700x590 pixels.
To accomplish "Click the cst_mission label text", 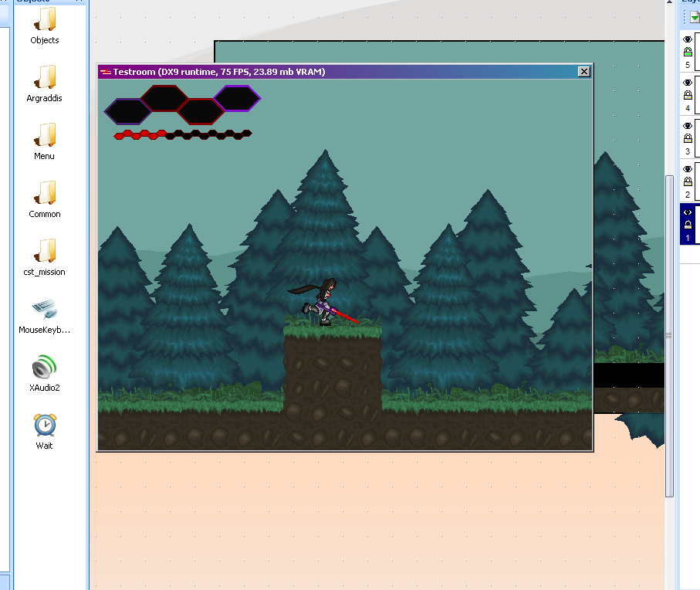I will 44,272.
